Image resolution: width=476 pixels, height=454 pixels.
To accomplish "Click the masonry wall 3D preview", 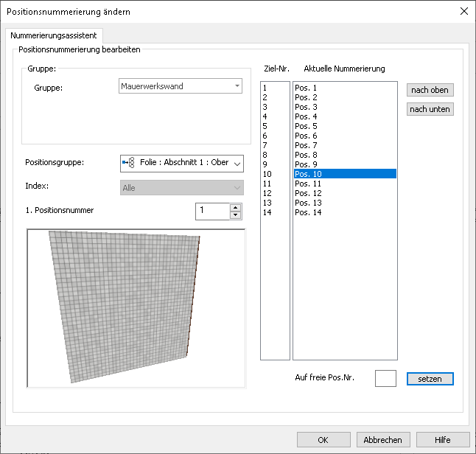I will coord(136,309).
